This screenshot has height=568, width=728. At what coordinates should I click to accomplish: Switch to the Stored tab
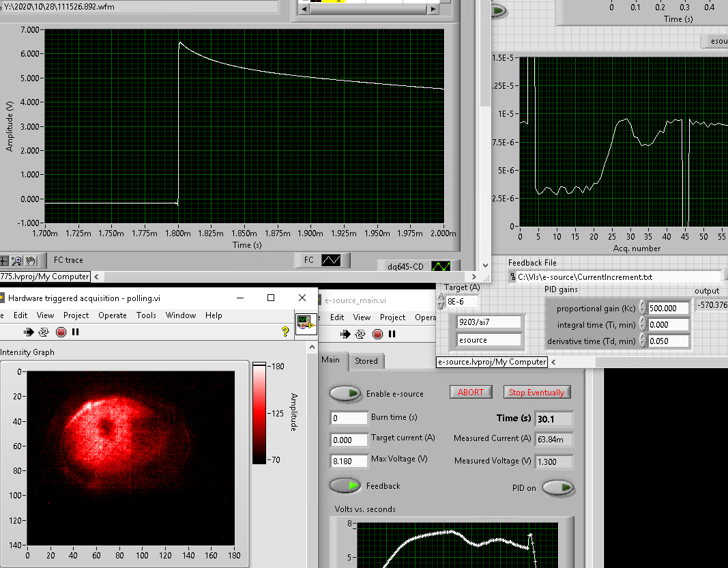[x=366, y=361]
